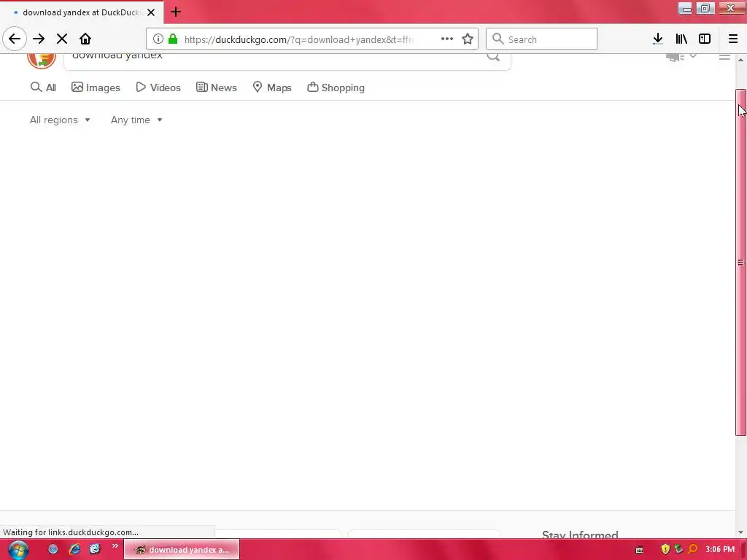This screenshot has height=560, width=747.
Task: Open the Firefox downloads panel
Action: 658,39
